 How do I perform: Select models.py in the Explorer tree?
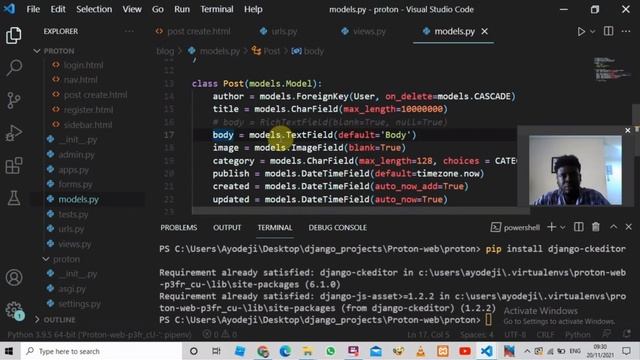(78, 200)
